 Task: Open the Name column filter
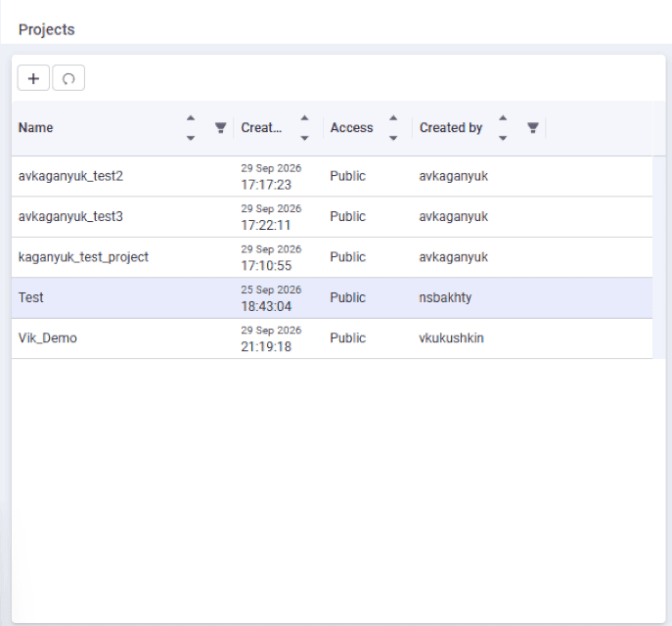tap(221, 128)
